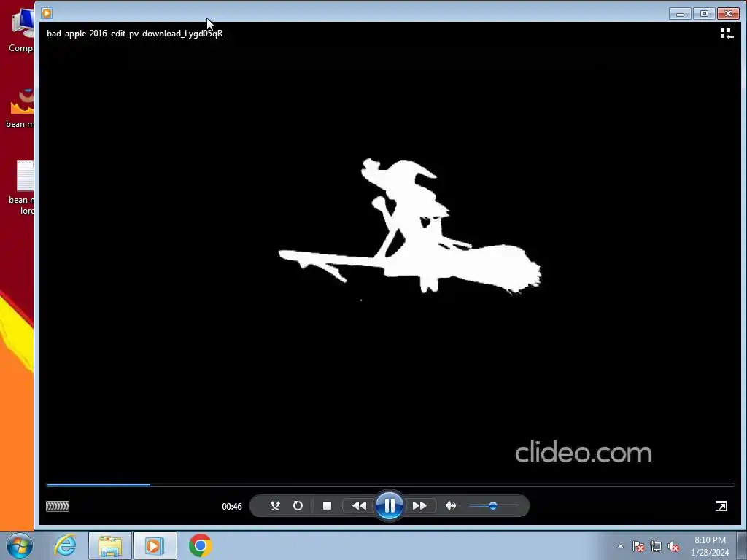Click the muted speaker tray icon
747x560 pixels.
coord(673,546)
